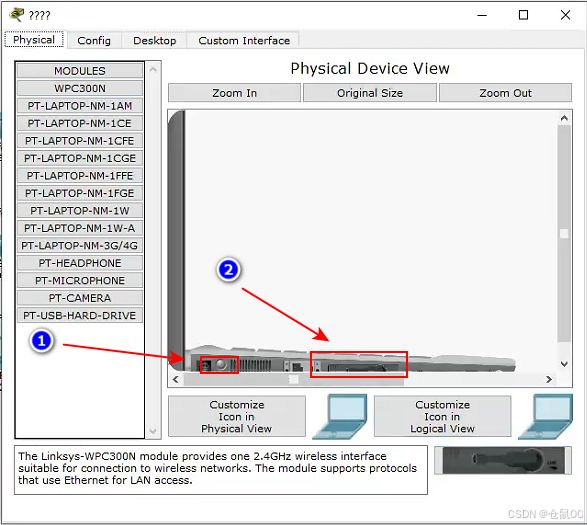Click modules list scroll up arrow

(x=153, y=70)
